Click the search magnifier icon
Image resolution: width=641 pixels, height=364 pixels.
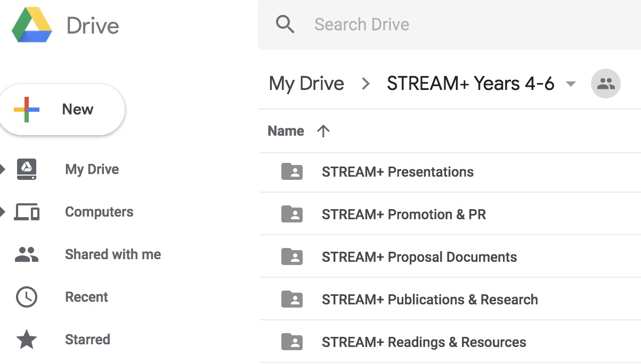pyautogui.click(x=285, y=24)
